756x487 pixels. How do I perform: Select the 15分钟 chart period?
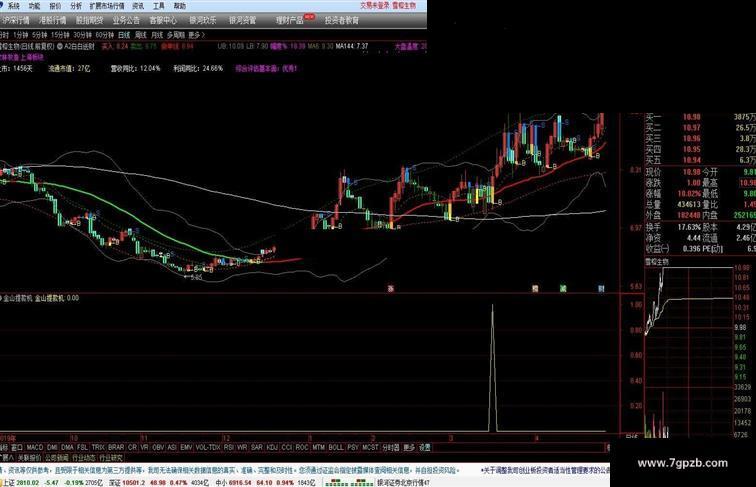(60, 35)
